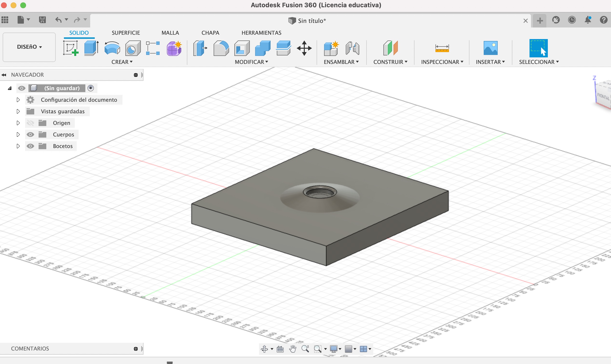Open the File menu document icon
611x364 pixels.
pos(21,20)
